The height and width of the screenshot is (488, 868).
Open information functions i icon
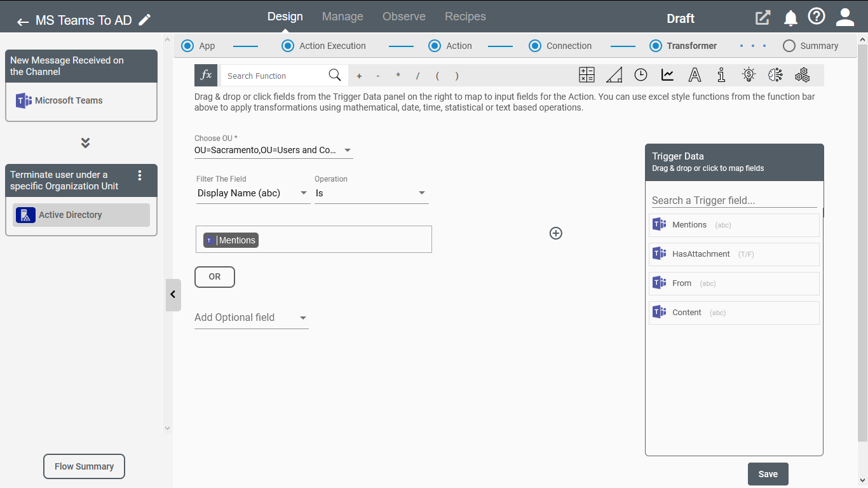pos(721,75)
